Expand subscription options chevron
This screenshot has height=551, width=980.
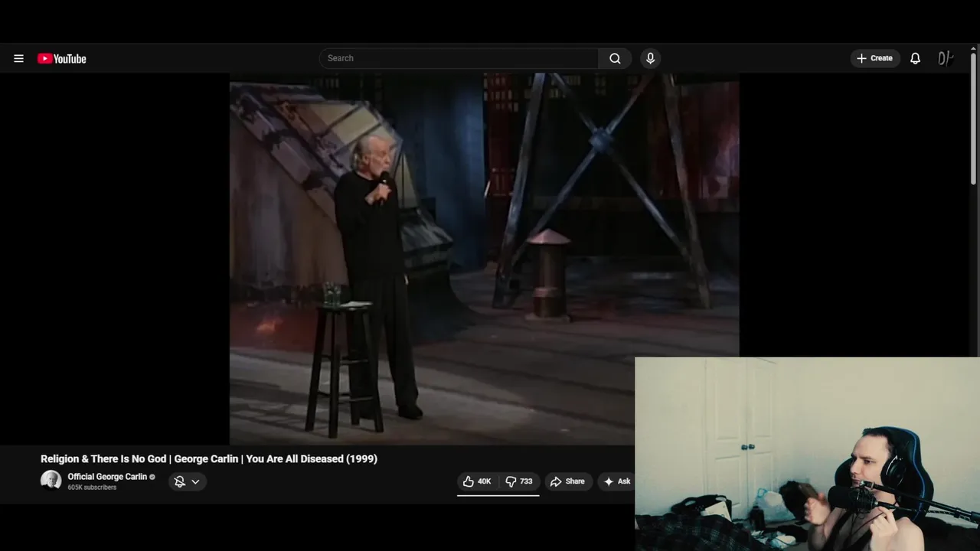click(x=196, y=481)
